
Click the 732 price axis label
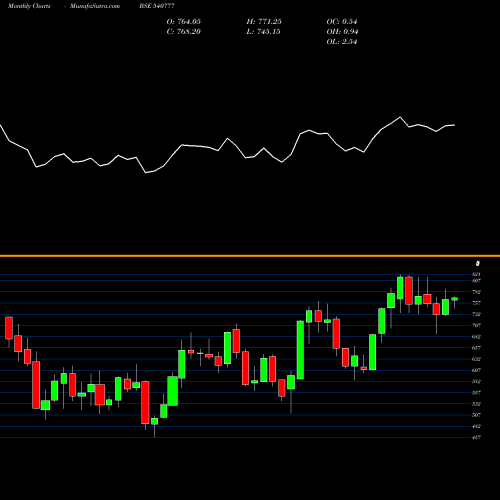(x=477, y=314)
